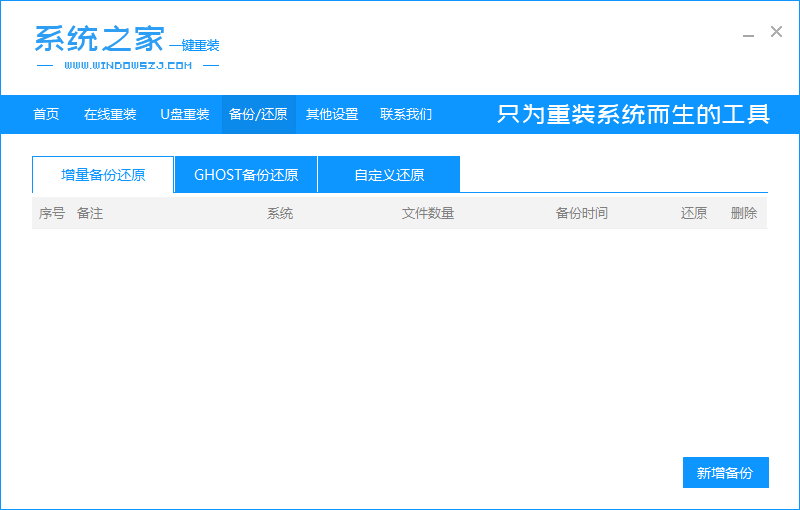Minimize the 系统之家 window
800x510 pixels.
[748, 33]
